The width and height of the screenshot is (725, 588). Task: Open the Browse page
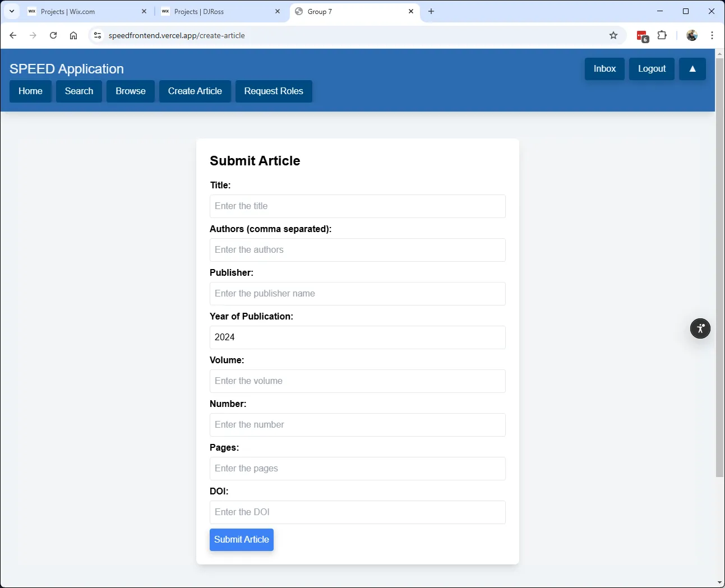click(x=131, y=91)
